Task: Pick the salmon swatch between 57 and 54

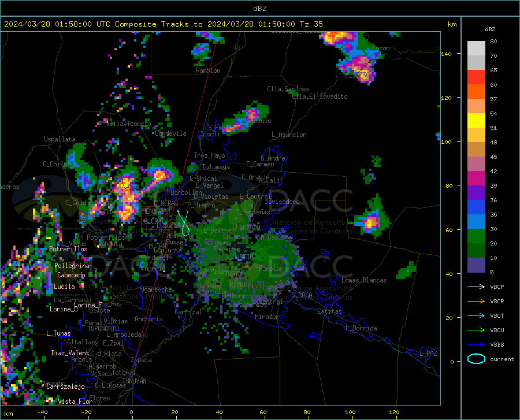Action: tap(476, 106)
